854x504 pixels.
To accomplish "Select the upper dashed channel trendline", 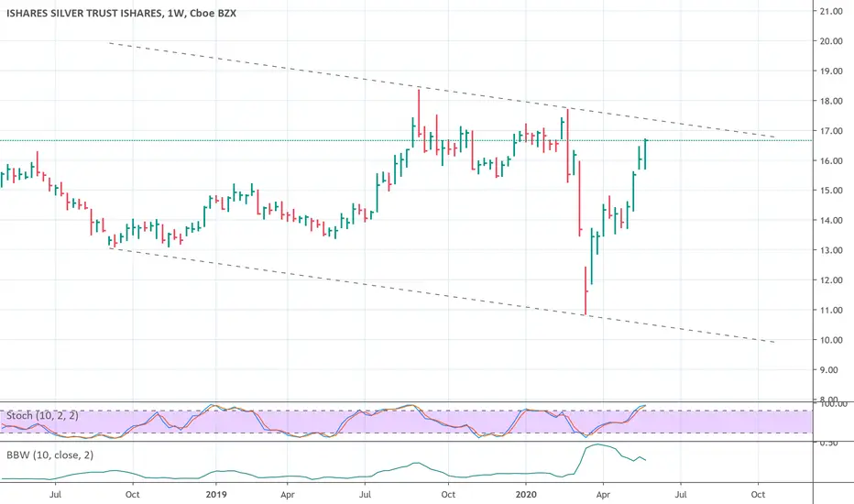I will coord(441,90).
